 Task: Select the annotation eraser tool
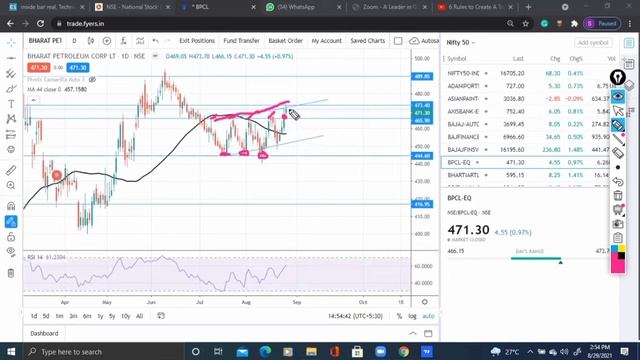click(618, 153)
